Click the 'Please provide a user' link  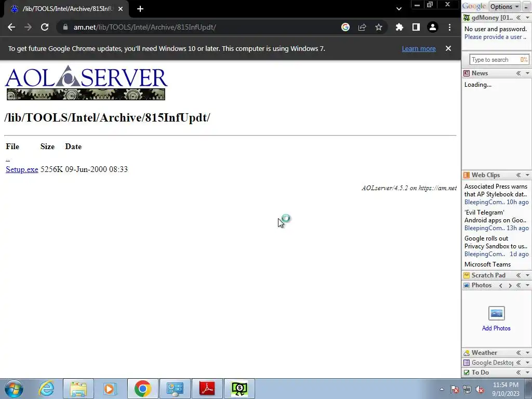pyautogui.click(x=495, y=37)
